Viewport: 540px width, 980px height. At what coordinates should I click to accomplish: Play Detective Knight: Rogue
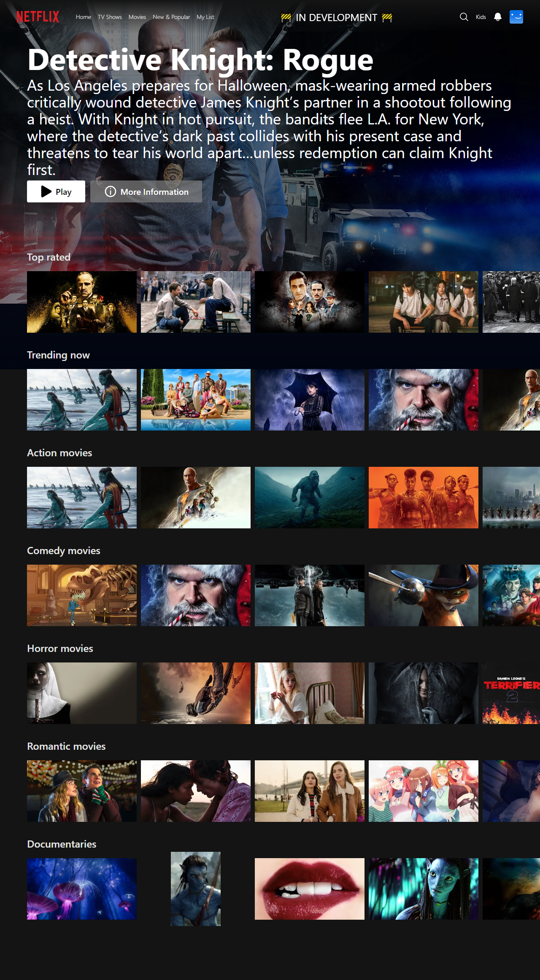(56, 191)
